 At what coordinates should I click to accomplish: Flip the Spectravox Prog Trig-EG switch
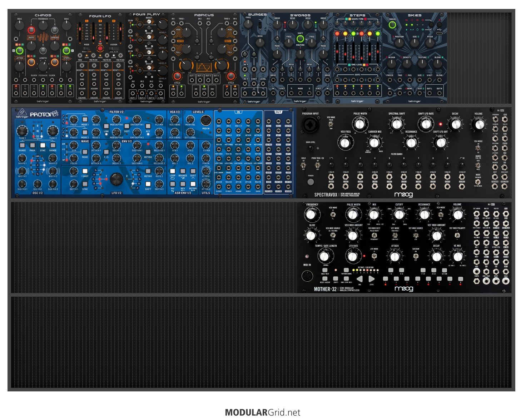point(318,165)
